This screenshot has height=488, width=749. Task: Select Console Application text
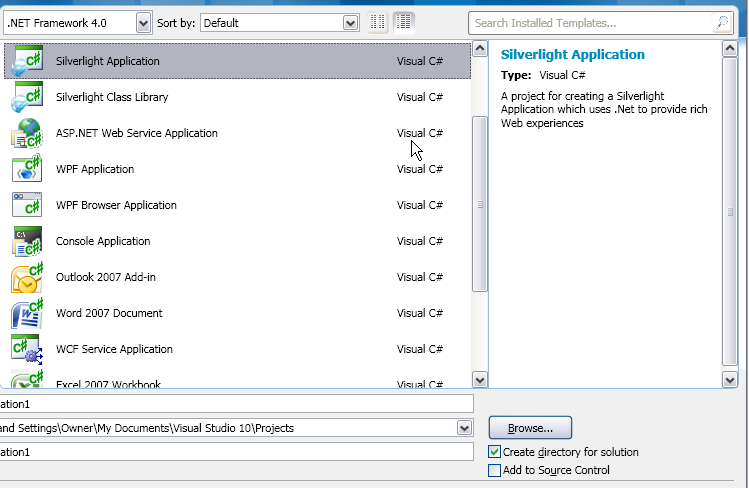pyautogui.click(x=103, y=241)
